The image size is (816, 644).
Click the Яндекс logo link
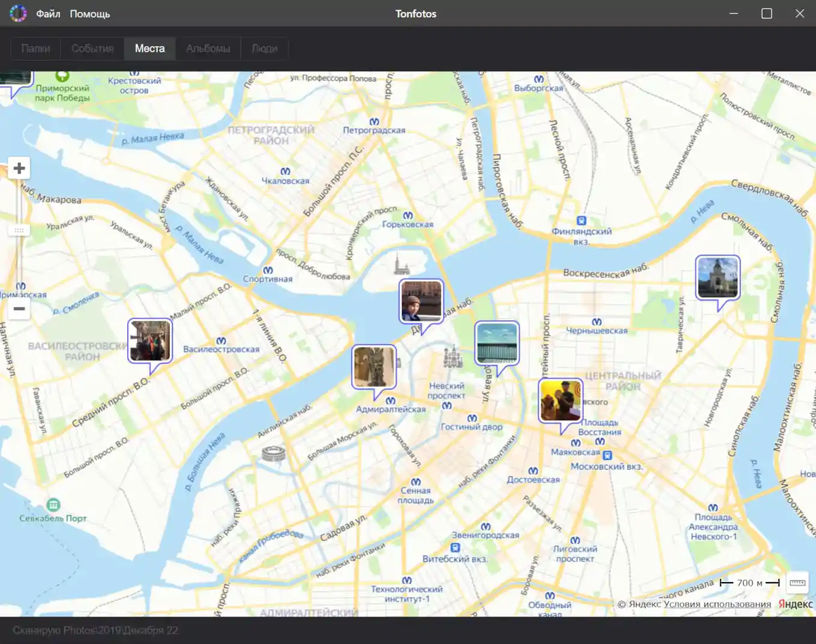pyautogui.click(x=795, y=604)
